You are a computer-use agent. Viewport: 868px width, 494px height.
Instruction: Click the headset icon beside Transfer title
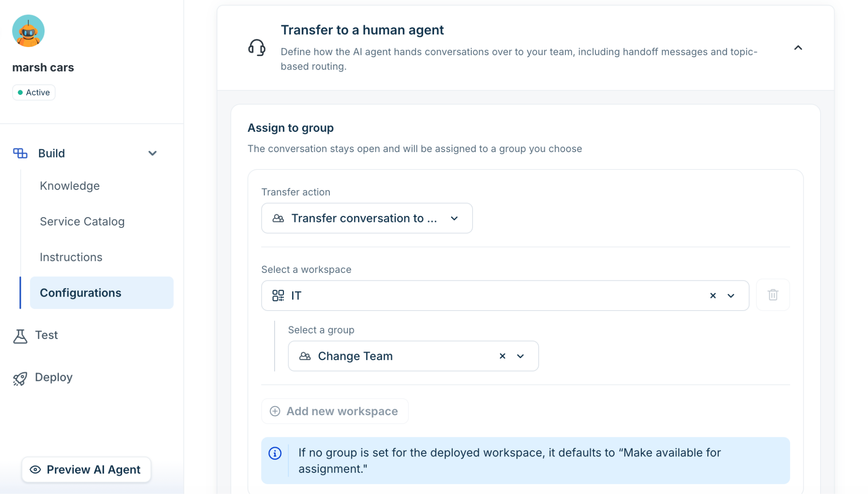click(257, 47)
